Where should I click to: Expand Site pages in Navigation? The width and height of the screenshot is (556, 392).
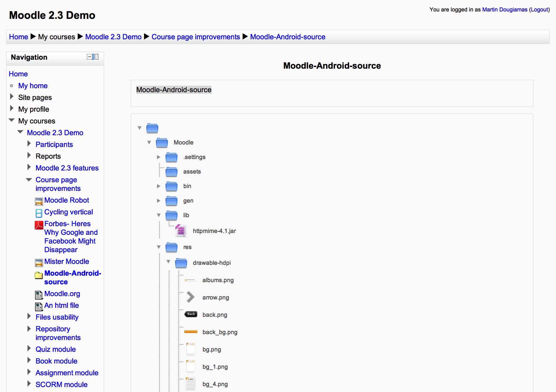click(x=12, y=97)
